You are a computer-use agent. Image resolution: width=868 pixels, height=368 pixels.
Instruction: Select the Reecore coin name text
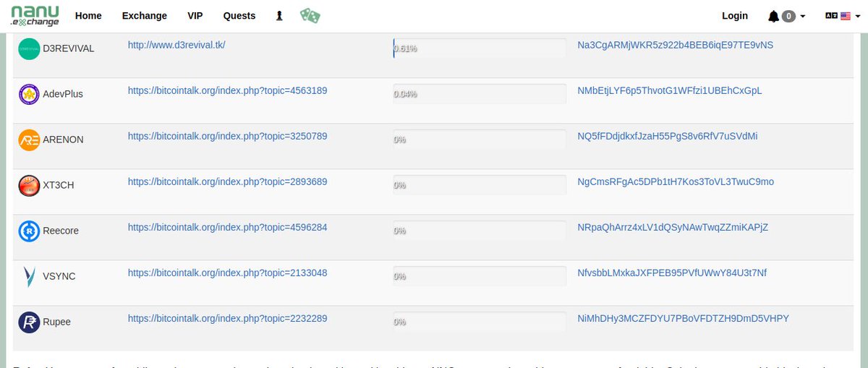(x=61, y=231)
